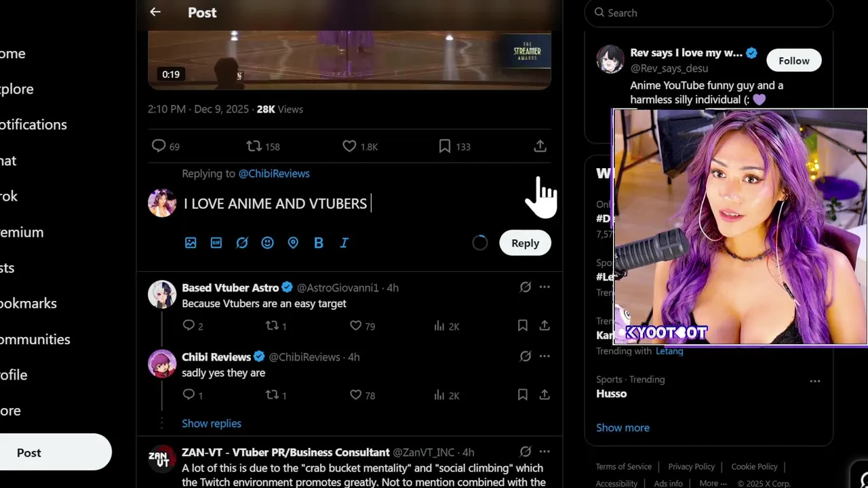The image size is (868, 488).
Task: Open more options for Husso trend
Action: tap(815, 381)
